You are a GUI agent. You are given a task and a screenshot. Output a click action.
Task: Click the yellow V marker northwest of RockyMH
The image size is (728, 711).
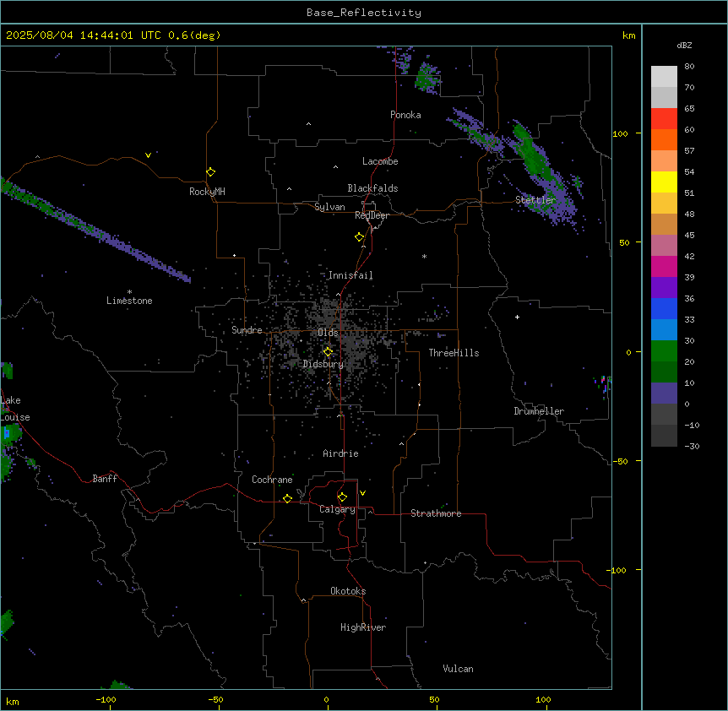tap(148, 155)
